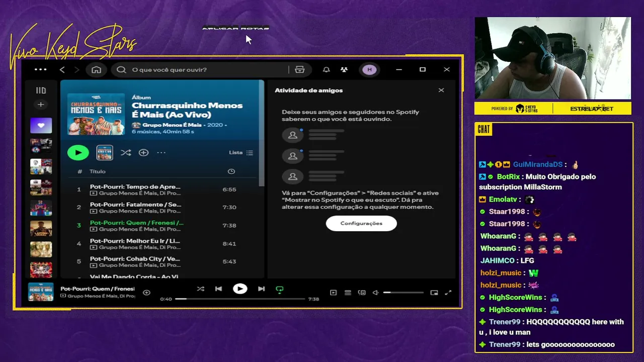Screen dimensions: 644x362
Task: Click the clock duration column icon
Action: tap(231, 171)
